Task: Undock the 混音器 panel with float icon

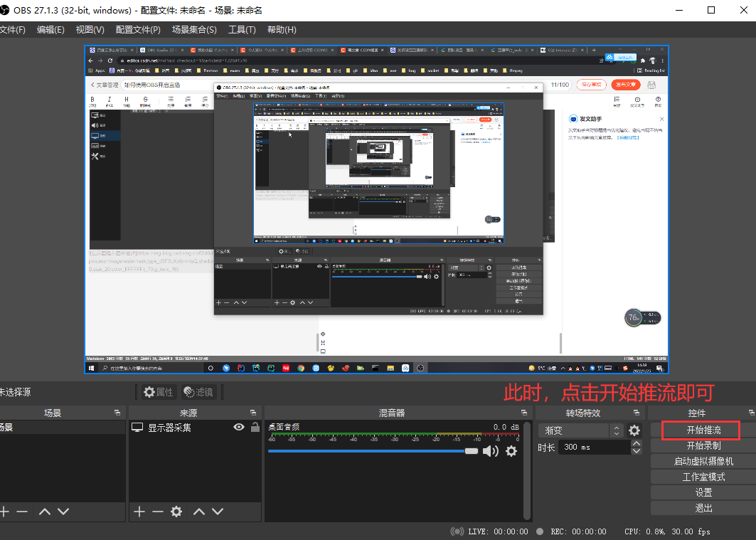Action: click(524, 413)
